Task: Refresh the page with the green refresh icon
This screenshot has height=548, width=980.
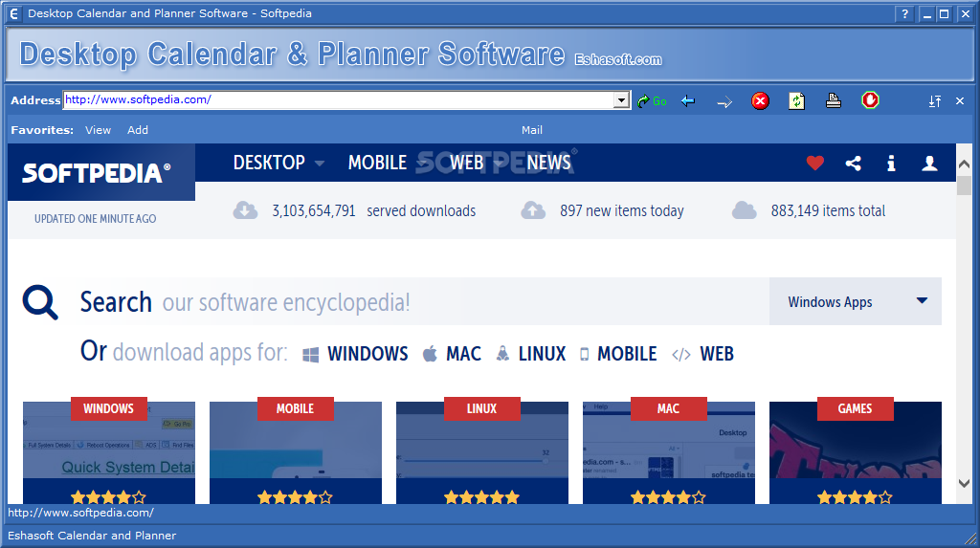Action: (797, 100)
